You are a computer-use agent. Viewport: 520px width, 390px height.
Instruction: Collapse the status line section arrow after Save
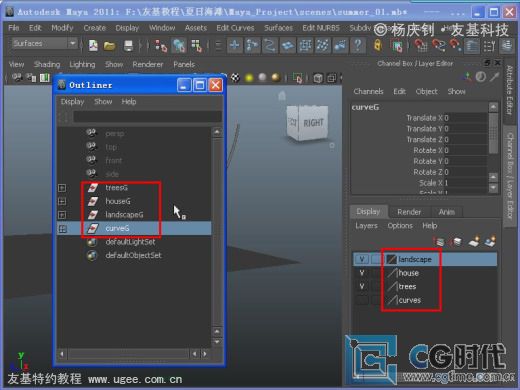[140, 46]
